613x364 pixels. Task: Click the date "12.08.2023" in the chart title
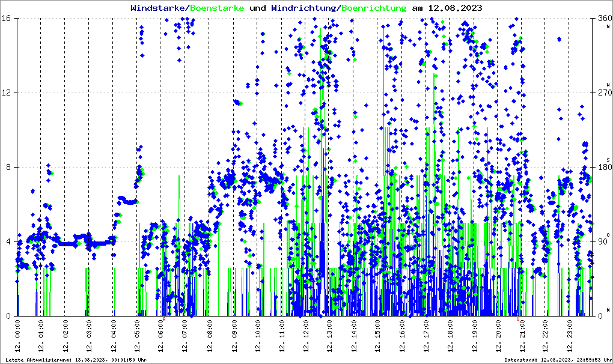(x=454, y=8)
